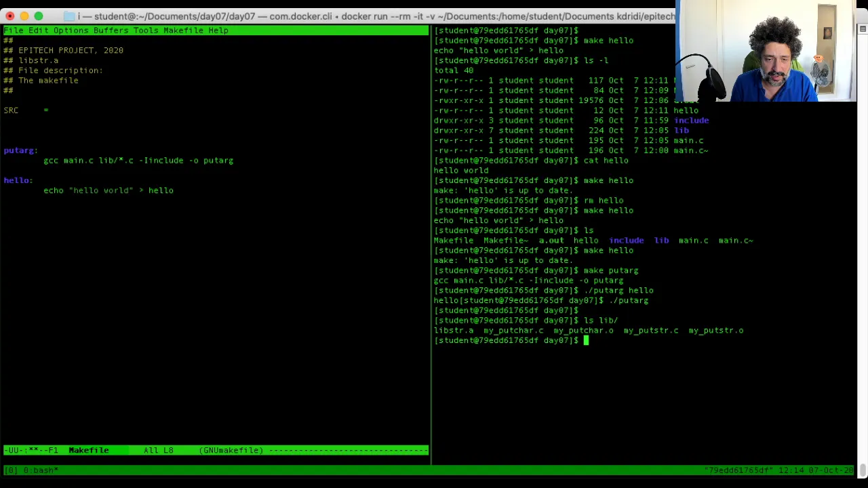Open the Emacs Makefile menu
The image size is (868, 488).
pyautogui.click(x=183, y=30)
